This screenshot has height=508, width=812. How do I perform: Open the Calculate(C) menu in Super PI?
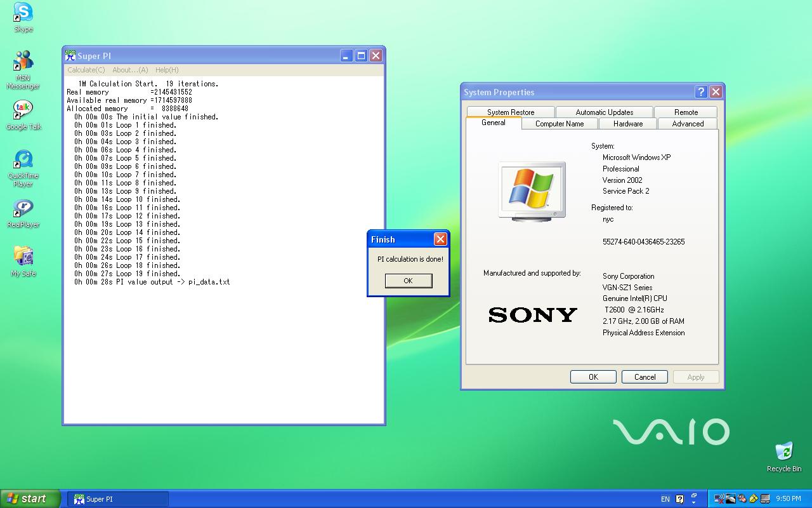click(86, 70)
